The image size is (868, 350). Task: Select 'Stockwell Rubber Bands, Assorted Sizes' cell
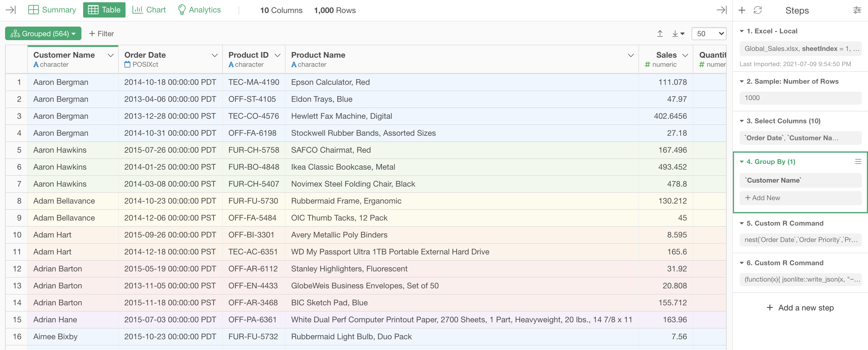point(462,133)
